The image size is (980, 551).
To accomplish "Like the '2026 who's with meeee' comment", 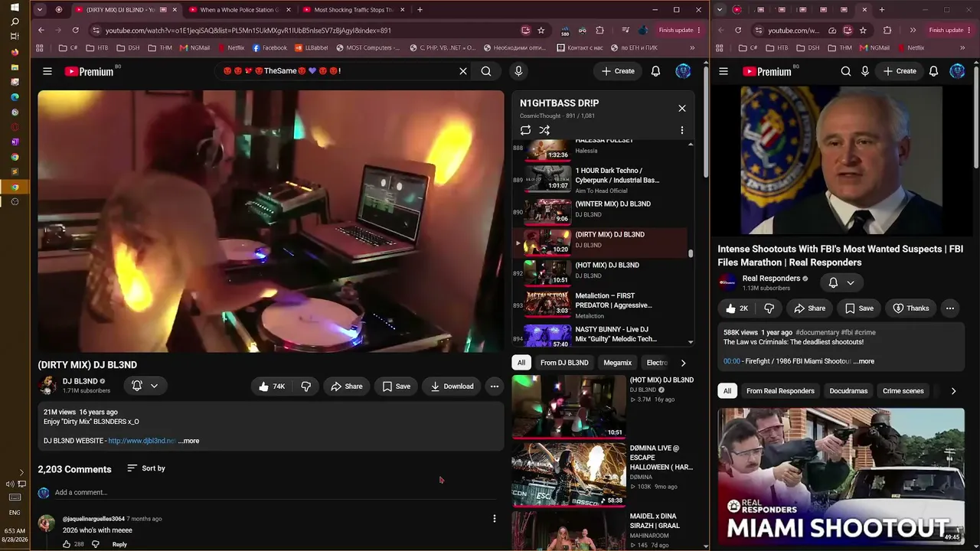I will 67,544.
